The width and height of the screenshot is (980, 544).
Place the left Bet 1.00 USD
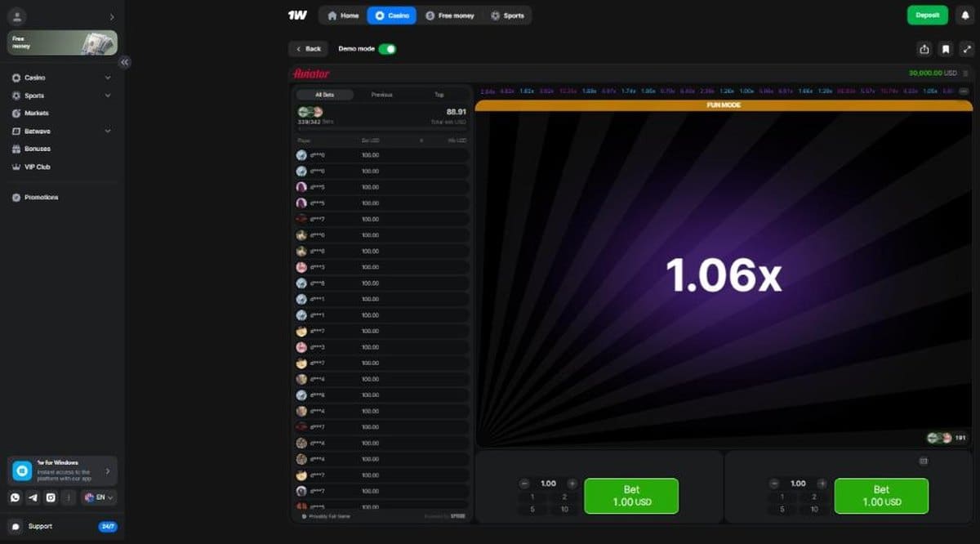pos(631,496)
